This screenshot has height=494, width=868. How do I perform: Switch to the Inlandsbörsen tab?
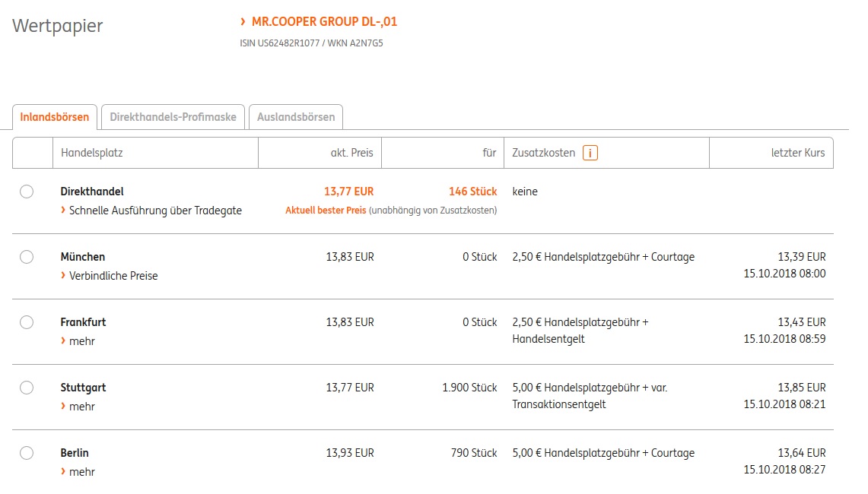55,117
